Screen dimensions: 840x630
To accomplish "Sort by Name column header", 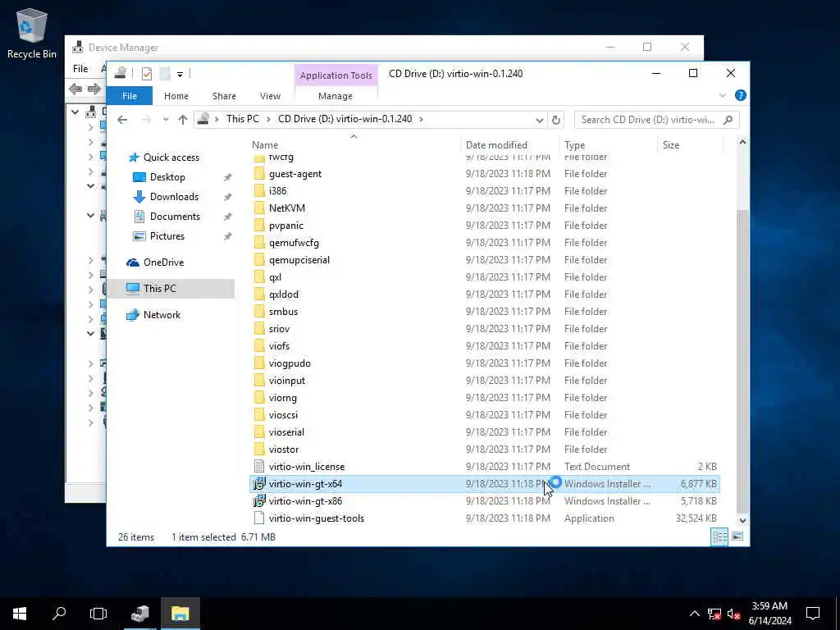I will pyautogui.click(x=354, y=144).
